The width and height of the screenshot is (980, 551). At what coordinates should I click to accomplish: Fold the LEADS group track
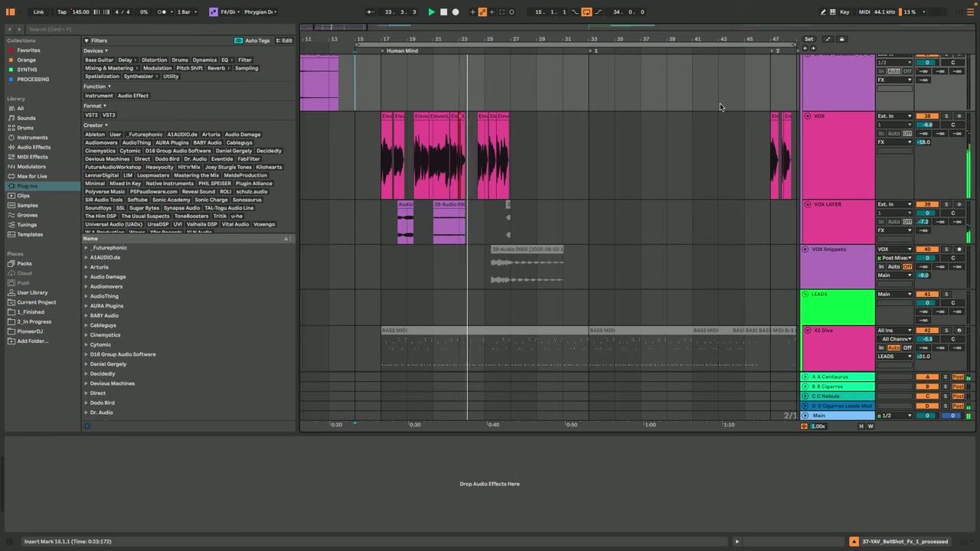pos(805,294)
